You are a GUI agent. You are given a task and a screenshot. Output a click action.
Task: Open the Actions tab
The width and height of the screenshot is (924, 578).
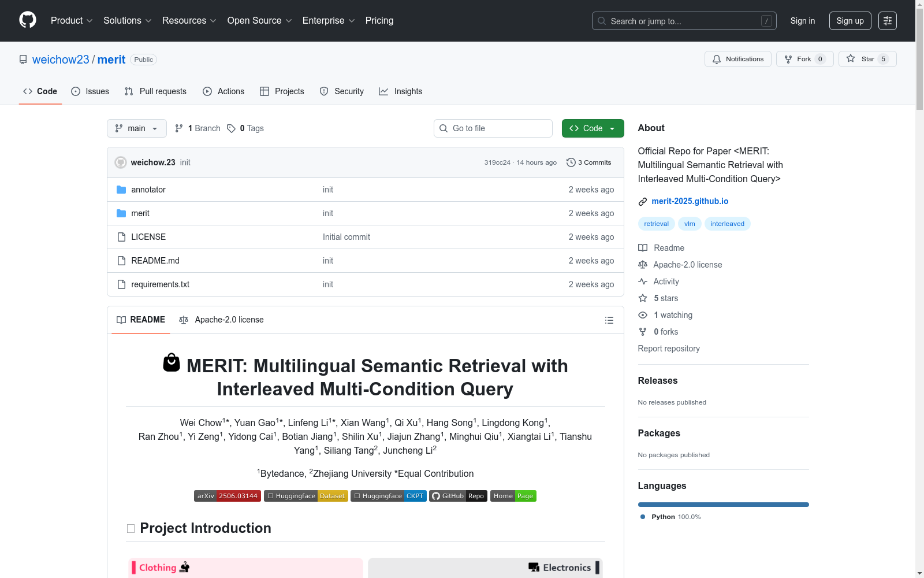pyautogui.click(x=223, y=91)
